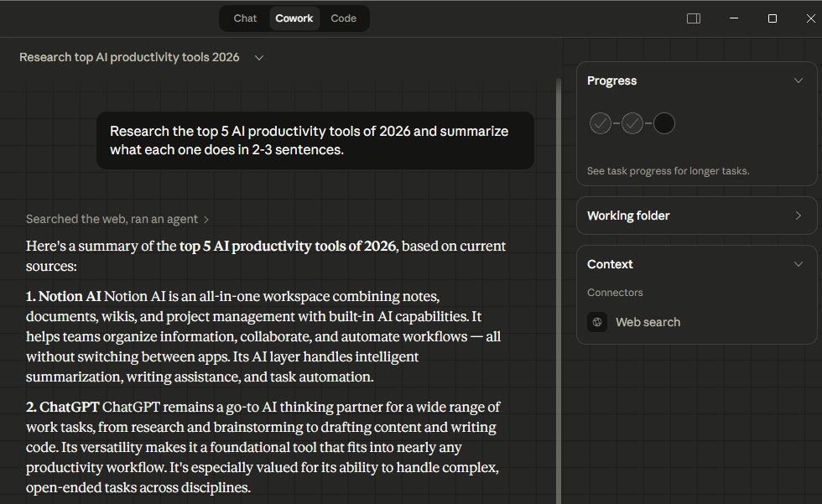Open the Working folder section label
Screen dimensions: 822x504
pos(628,216)
